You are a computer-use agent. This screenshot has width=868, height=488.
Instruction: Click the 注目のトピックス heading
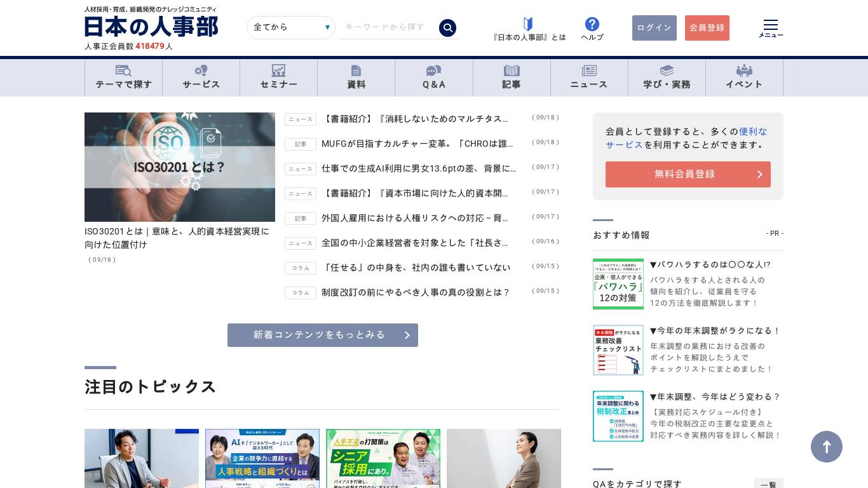(151, 386)
